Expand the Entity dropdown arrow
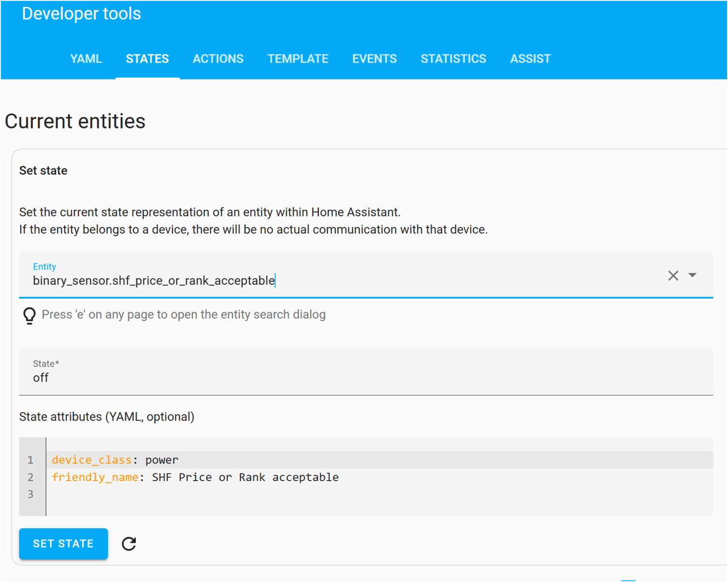This screenshot has width=728, height=582. [x=693, y=275]
